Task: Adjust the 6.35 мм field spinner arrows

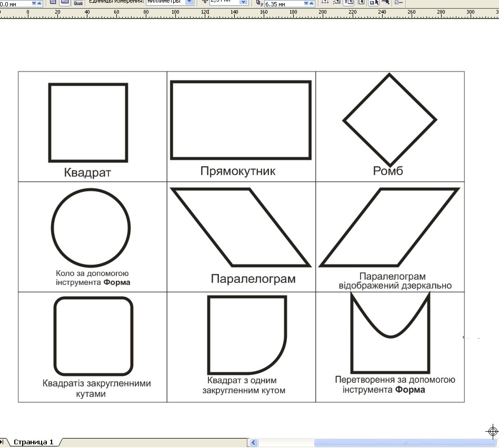Action: (x=308, y=4)
